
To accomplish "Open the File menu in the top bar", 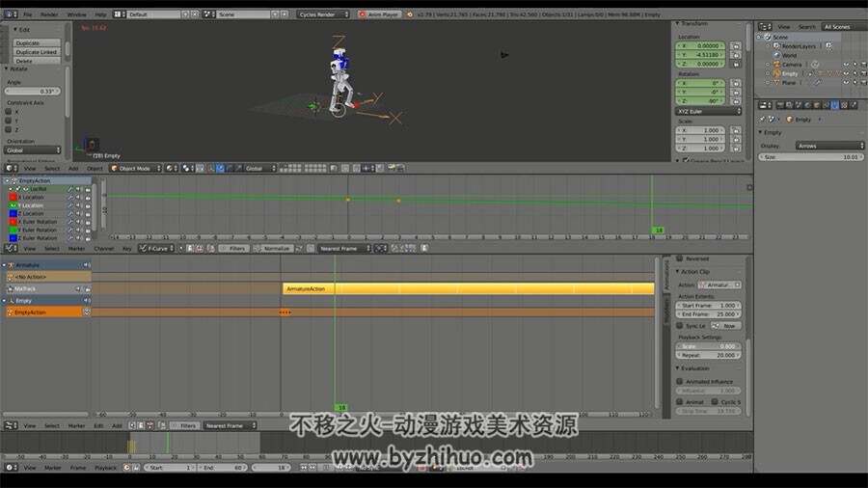I will coord(27,14).
